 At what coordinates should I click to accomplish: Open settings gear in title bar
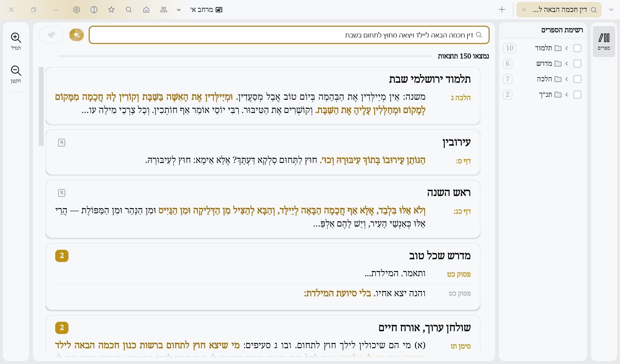pyautogui.click(x=77, y=10)
